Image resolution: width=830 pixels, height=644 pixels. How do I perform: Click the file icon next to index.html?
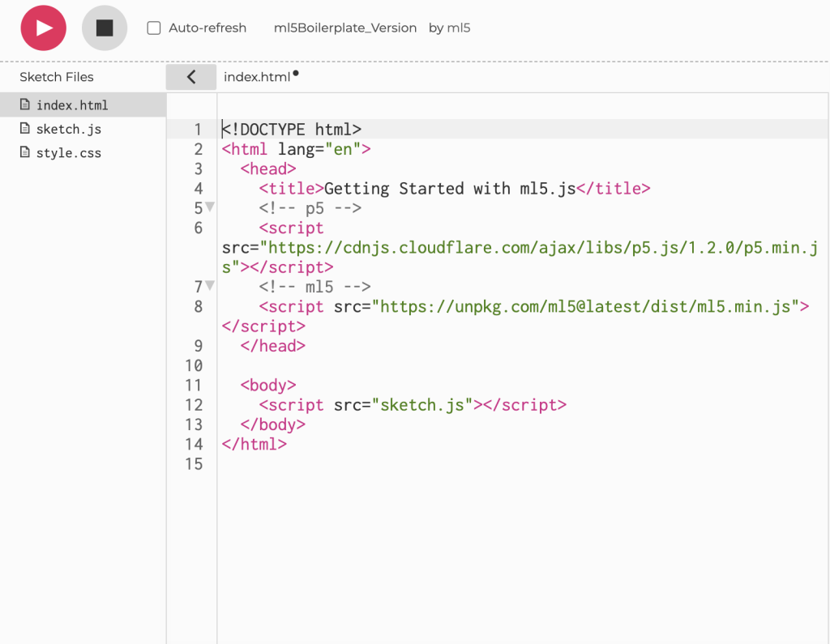coord(24,105)
